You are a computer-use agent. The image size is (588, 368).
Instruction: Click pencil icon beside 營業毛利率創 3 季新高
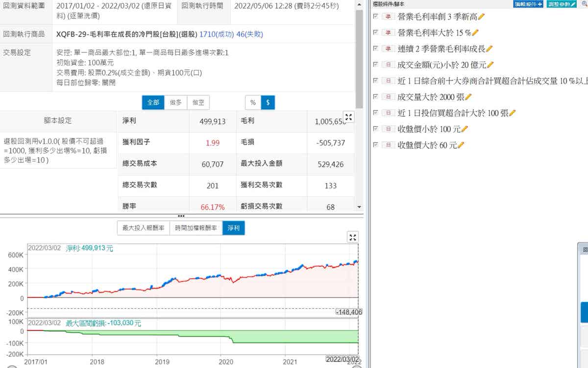[481, 17]
